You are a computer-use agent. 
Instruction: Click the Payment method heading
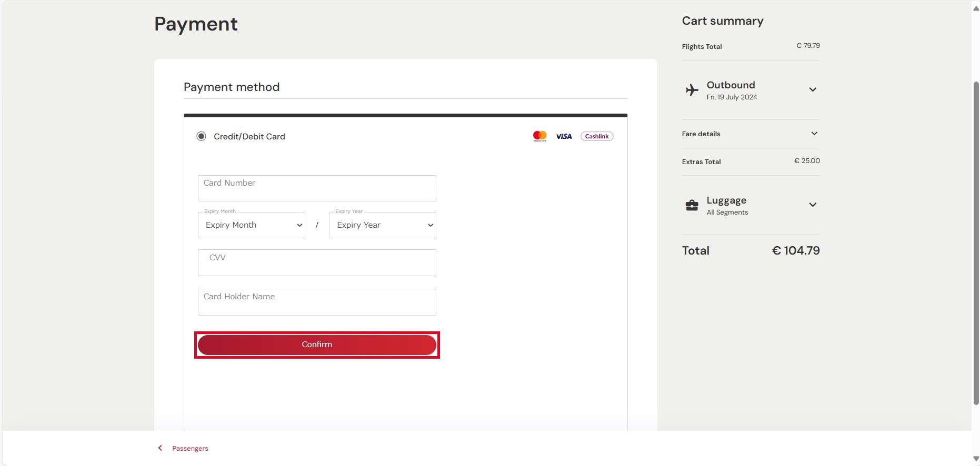pyautogui.click(x=232, y=87)
